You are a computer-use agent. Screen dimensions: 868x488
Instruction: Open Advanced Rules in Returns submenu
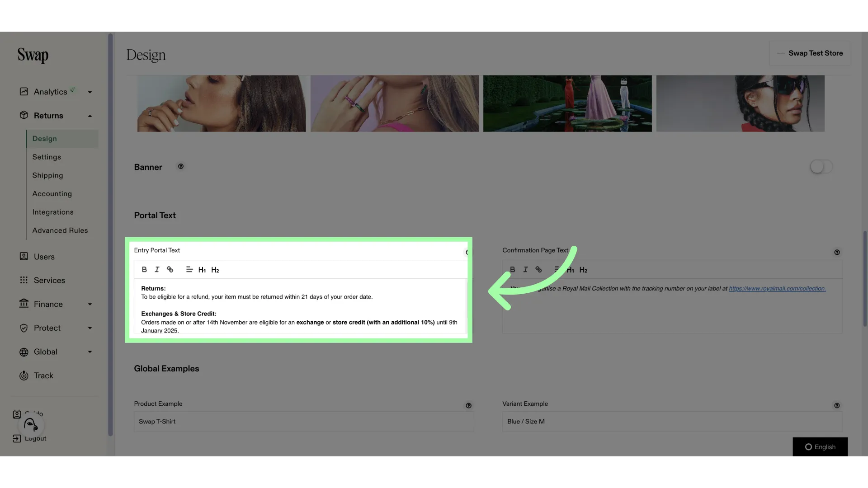click(60, 230)
